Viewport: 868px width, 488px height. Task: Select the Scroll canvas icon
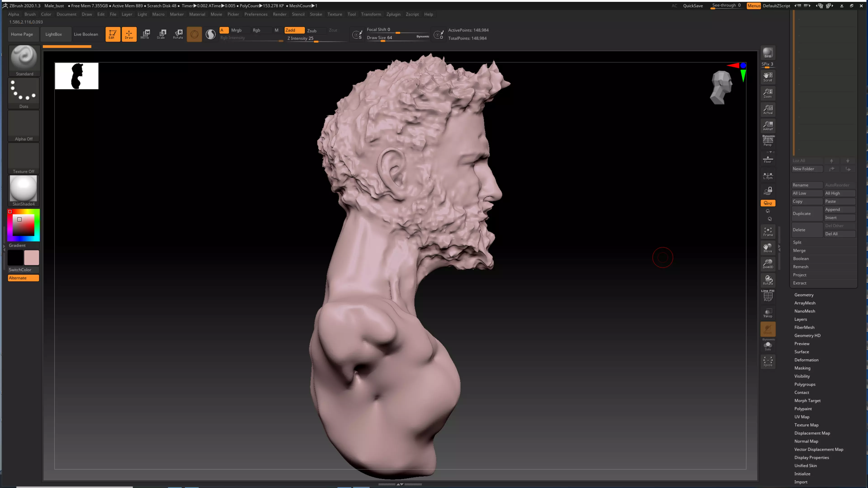[x=768, y=77]
